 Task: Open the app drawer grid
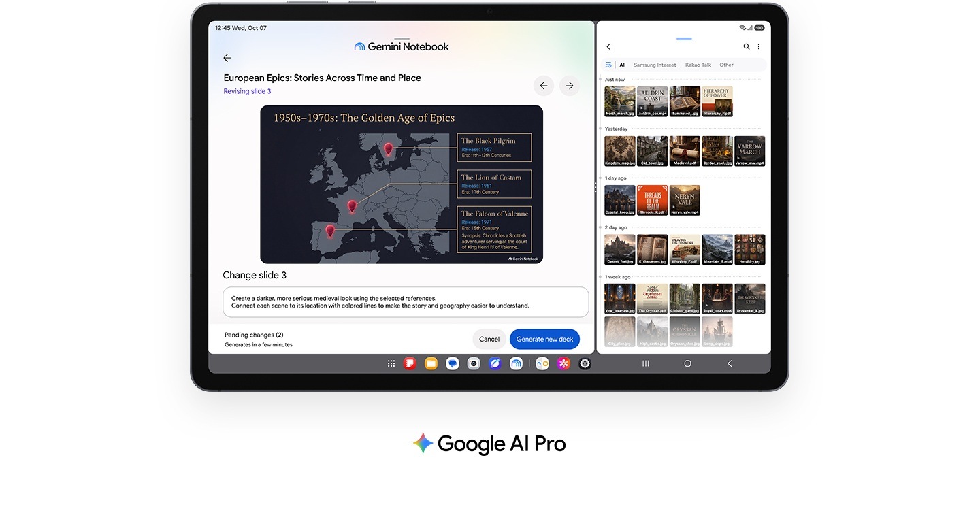point(391,364)
